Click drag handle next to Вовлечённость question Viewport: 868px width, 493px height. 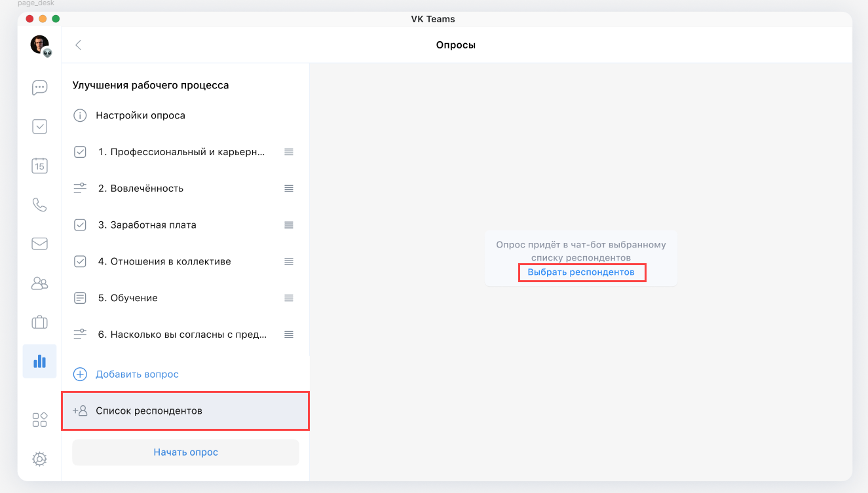[x=288, y=189]
